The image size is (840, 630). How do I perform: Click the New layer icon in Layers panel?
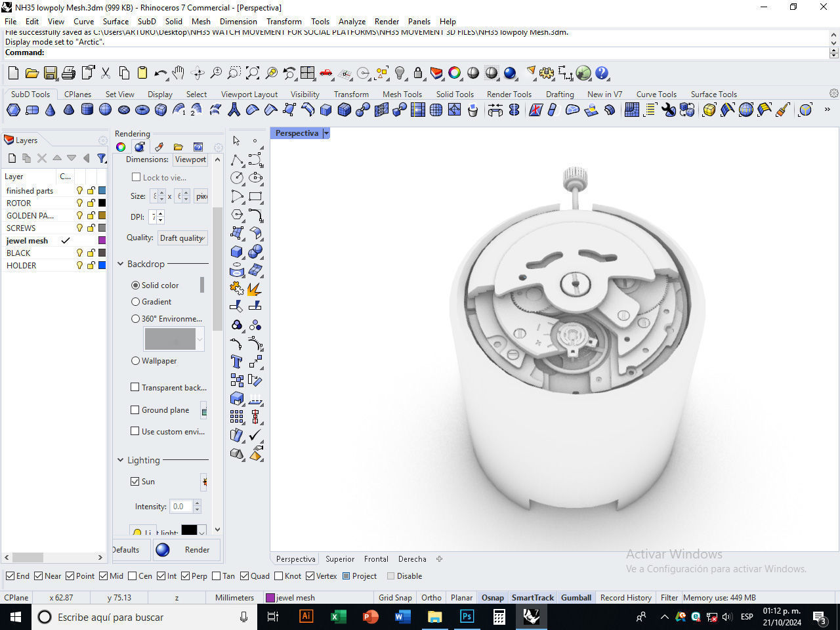point(12,158)
